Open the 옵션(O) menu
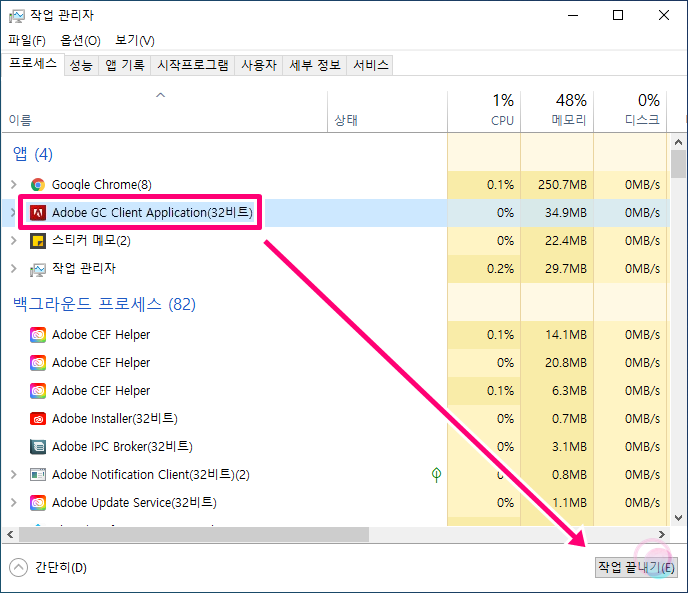 80,41
